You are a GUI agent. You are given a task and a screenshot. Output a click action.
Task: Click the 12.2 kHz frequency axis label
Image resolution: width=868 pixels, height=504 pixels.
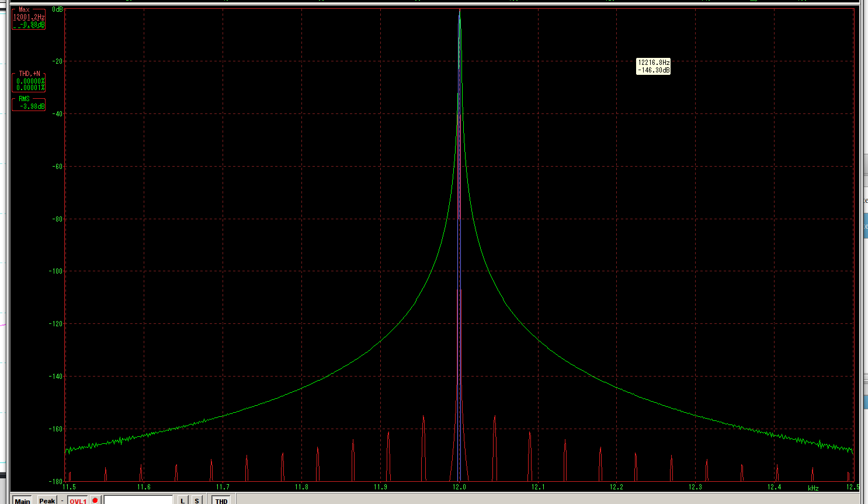pyautogui.click(x=616, y=487)
